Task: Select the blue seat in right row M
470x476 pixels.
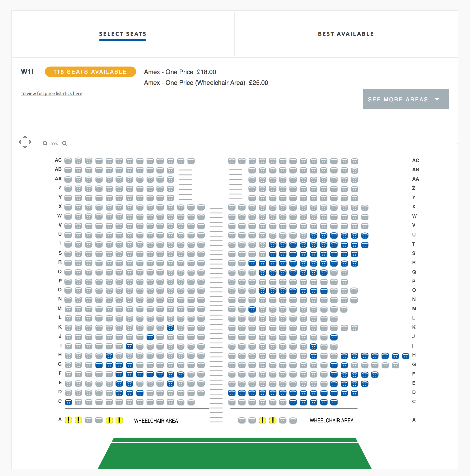Action: tap(252, 309)
